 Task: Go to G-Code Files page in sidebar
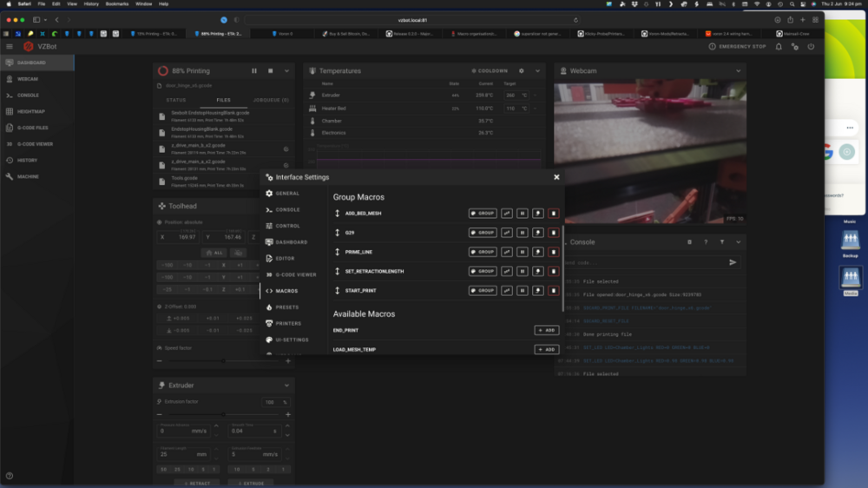pos(37,128)
